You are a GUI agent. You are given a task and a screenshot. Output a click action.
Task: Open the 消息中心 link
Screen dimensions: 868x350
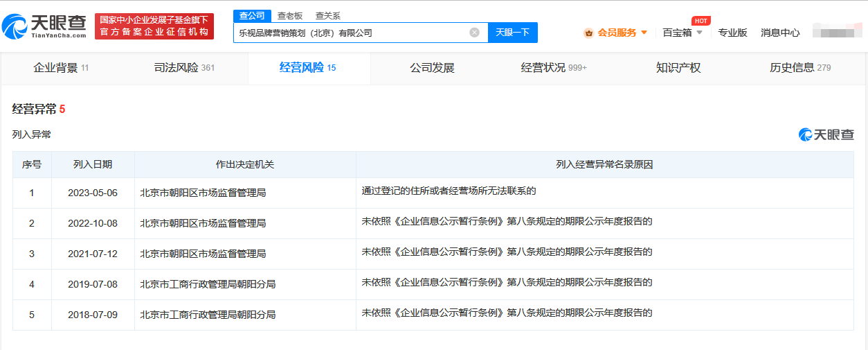coord(780,33)
